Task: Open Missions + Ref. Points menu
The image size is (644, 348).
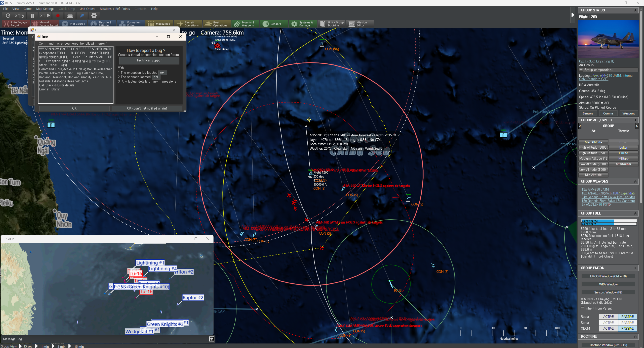Action: tap(115, 9)
